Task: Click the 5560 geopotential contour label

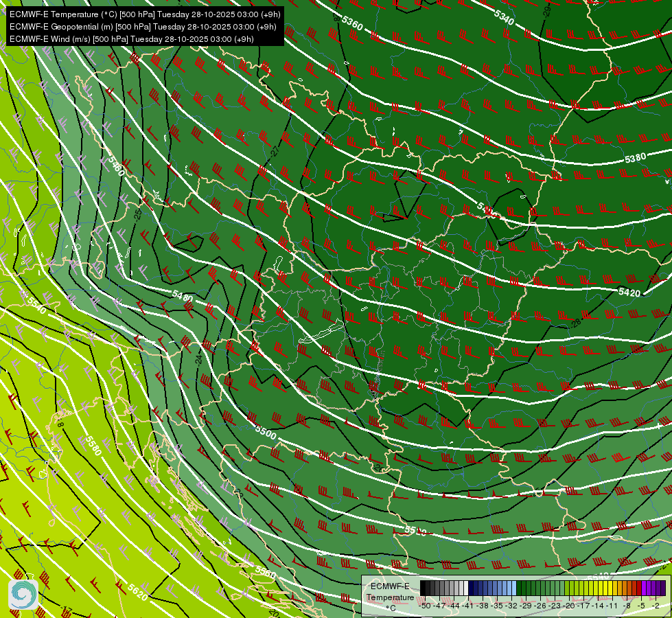Action: click(265, 572)
